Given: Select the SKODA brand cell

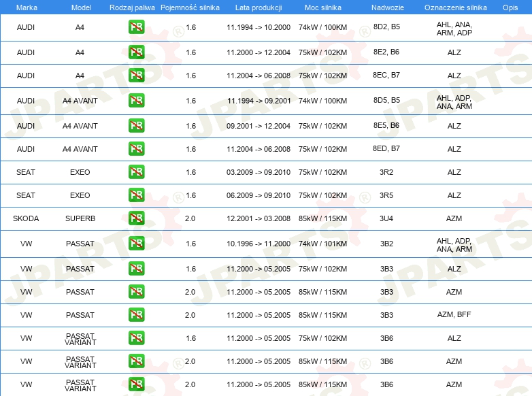Looking at the screenshot, I should [26, 218].
